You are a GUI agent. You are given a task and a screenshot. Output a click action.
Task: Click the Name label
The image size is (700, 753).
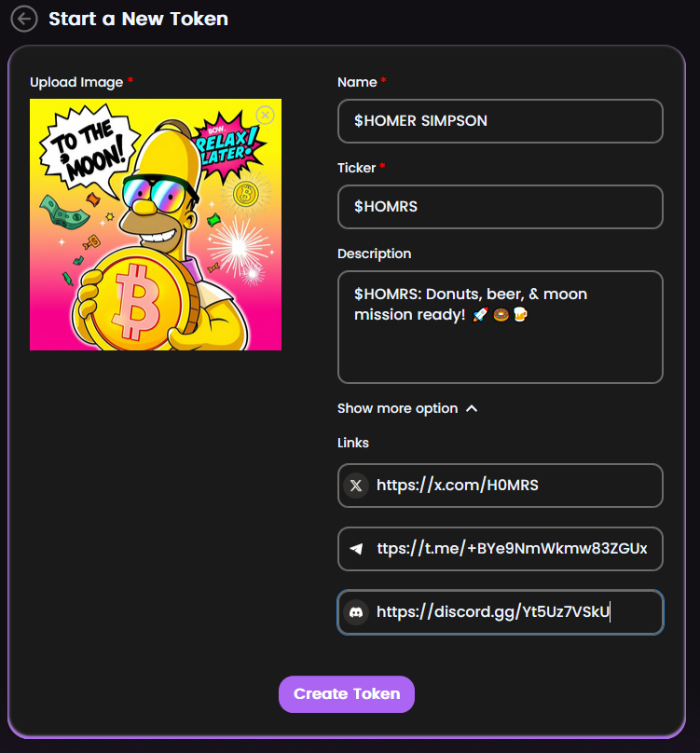click(357, 83)
